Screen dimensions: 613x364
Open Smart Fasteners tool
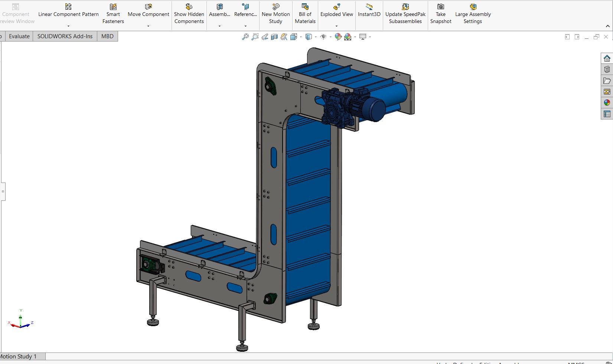[x=113, y=14]
